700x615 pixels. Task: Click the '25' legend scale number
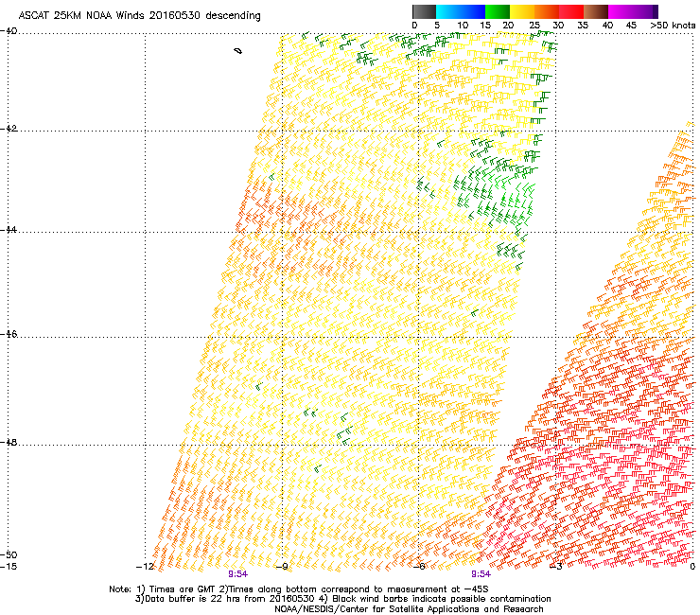(x=534, y=26)
